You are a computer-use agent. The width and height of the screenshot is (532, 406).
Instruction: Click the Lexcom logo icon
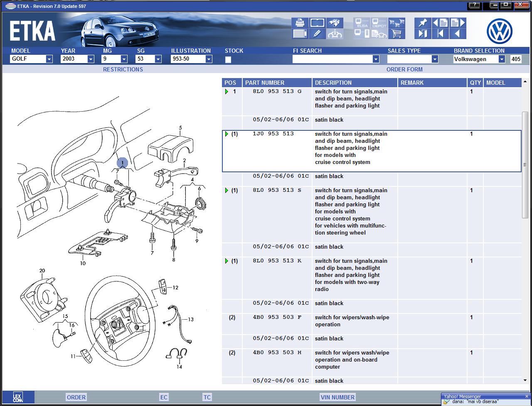click(17, 397)
